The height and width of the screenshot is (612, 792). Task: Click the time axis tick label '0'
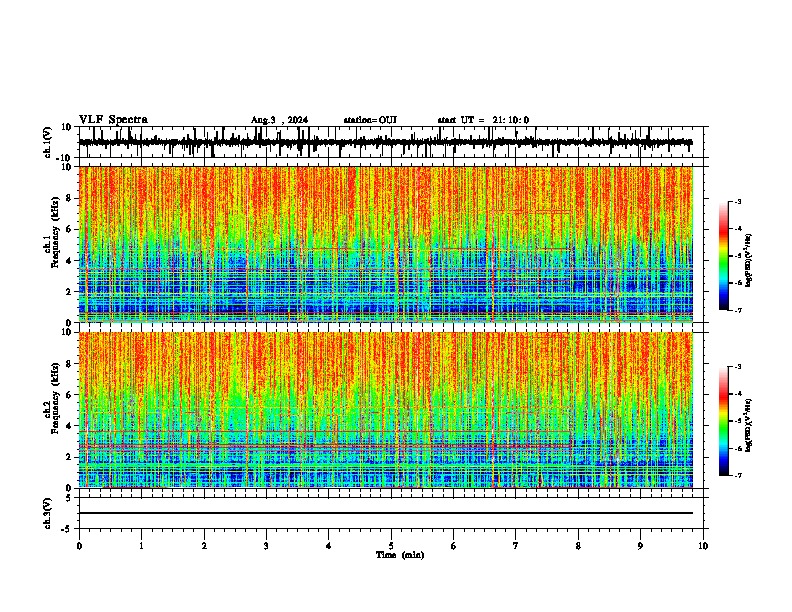click(79, 546)
